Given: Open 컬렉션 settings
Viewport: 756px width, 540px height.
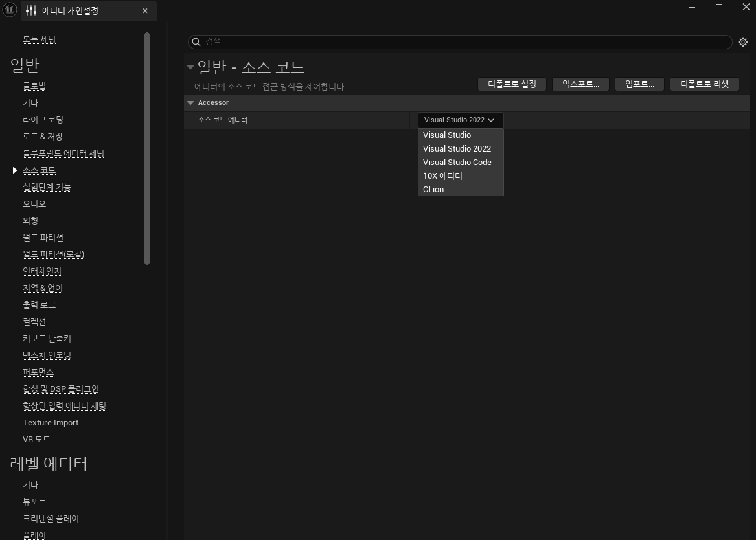Looking at the screenshot, I should coord(34,321).
